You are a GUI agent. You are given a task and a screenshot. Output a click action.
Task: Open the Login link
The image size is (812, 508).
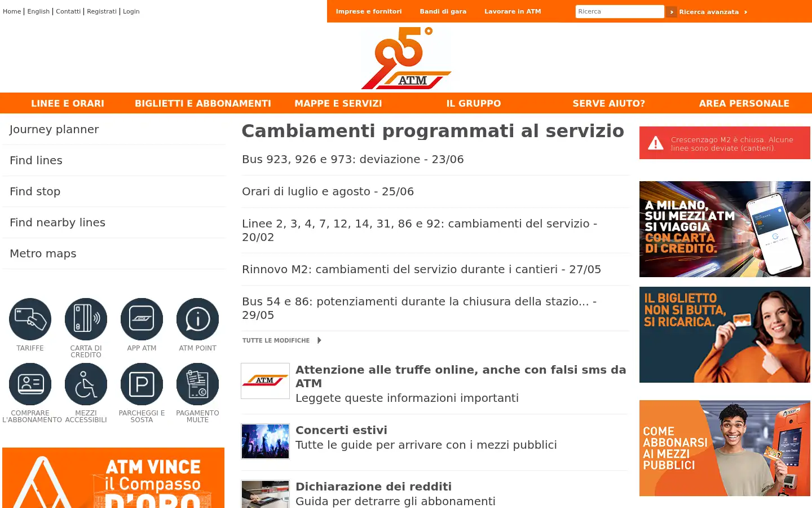pyautogui.click(x=131, y=11)
